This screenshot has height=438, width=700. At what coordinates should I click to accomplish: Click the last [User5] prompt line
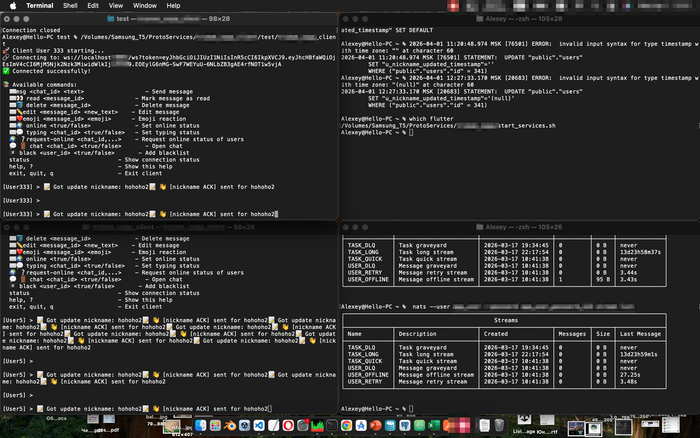coord(137,409)
